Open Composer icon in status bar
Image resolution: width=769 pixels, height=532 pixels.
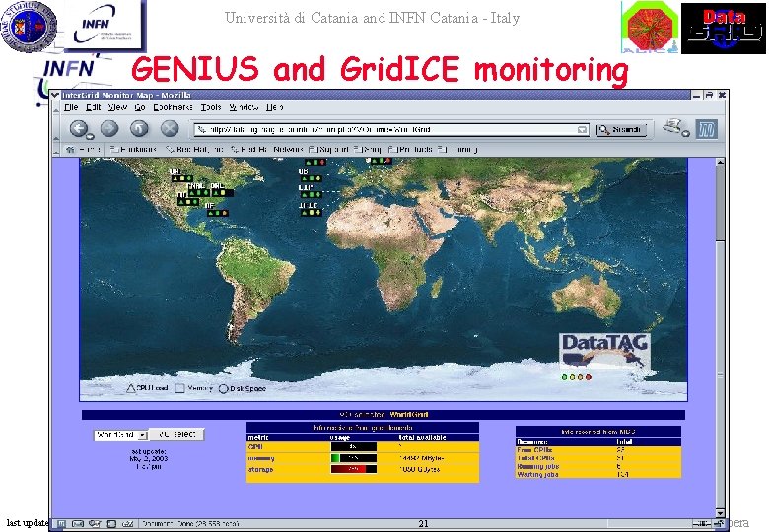pos(95,524)
